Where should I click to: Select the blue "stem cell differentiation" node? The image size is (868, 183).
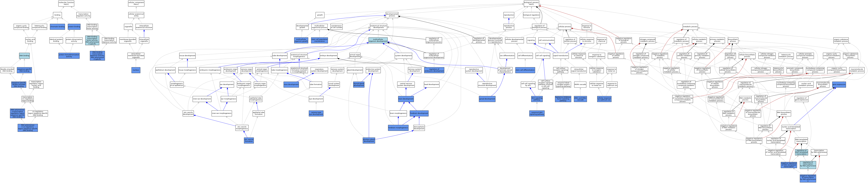click(525, 70)
